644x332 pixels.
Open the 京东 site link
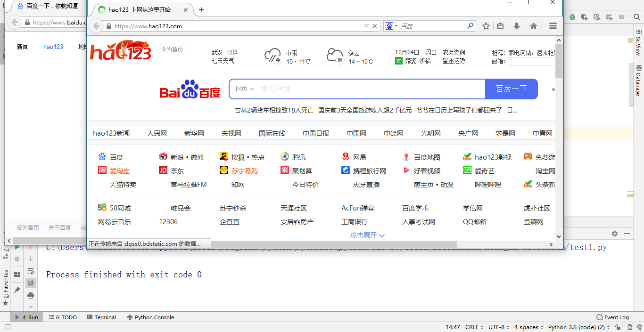pos(177,171)
